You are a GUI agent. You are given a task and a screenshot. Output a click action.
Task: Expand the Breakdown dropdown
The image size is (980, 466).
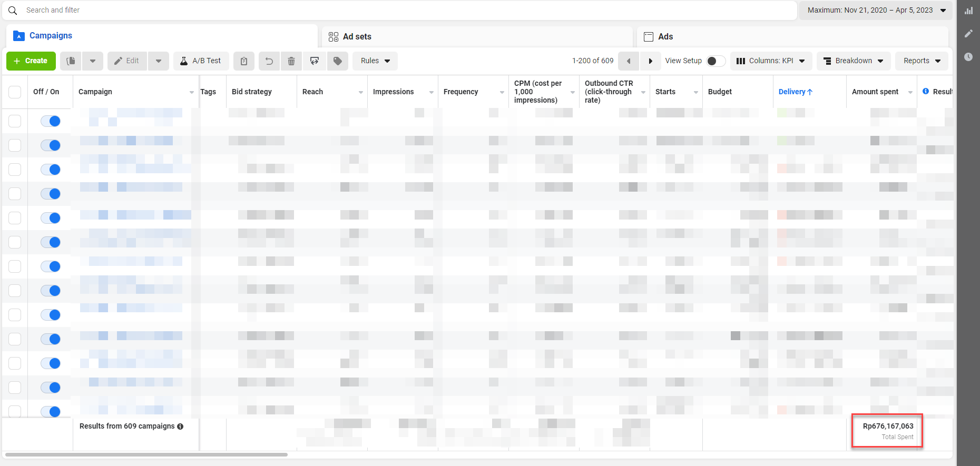click(853, 61)
